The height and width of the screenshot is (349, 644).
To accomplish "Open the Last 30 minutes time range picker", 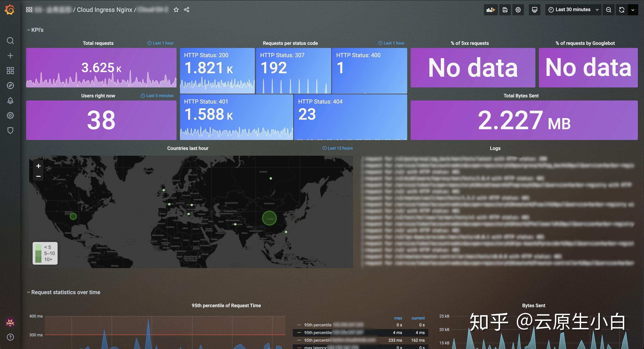I will click(572, 10).
